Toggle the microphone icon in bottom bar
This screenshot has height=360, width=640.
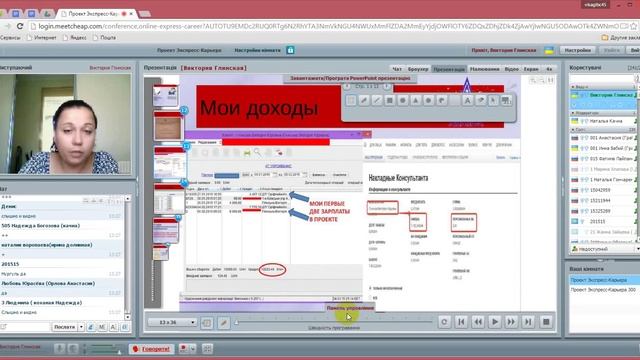coord(59,349)
